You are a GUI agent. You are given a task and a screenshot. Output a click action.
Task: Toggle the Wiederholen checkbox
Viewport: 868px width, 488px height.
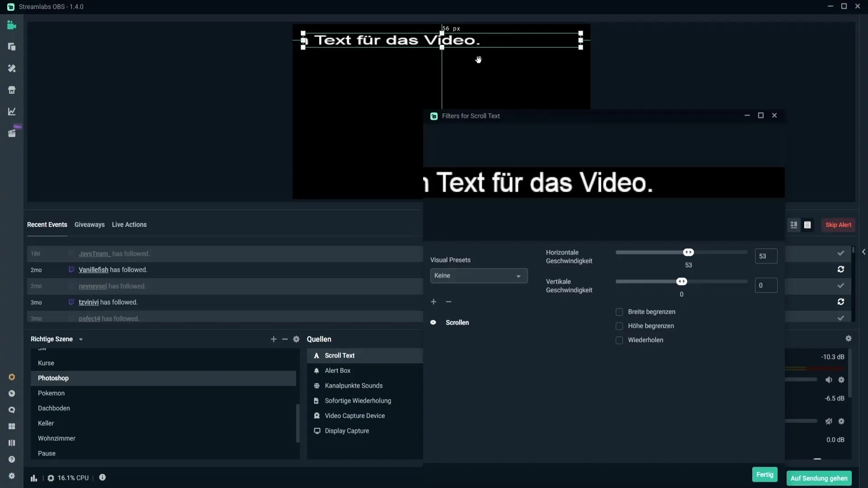(x=619, y=340)
